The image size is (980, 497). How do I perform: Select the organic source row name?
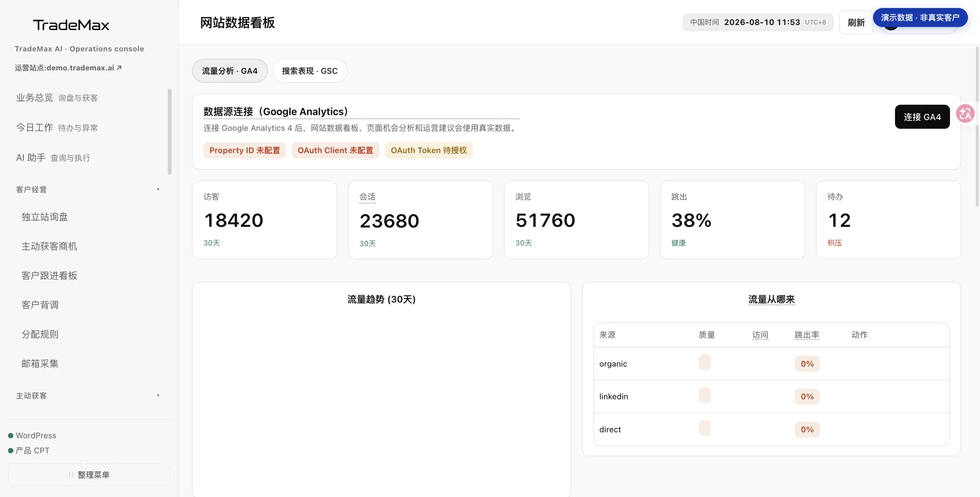[613, 364]
